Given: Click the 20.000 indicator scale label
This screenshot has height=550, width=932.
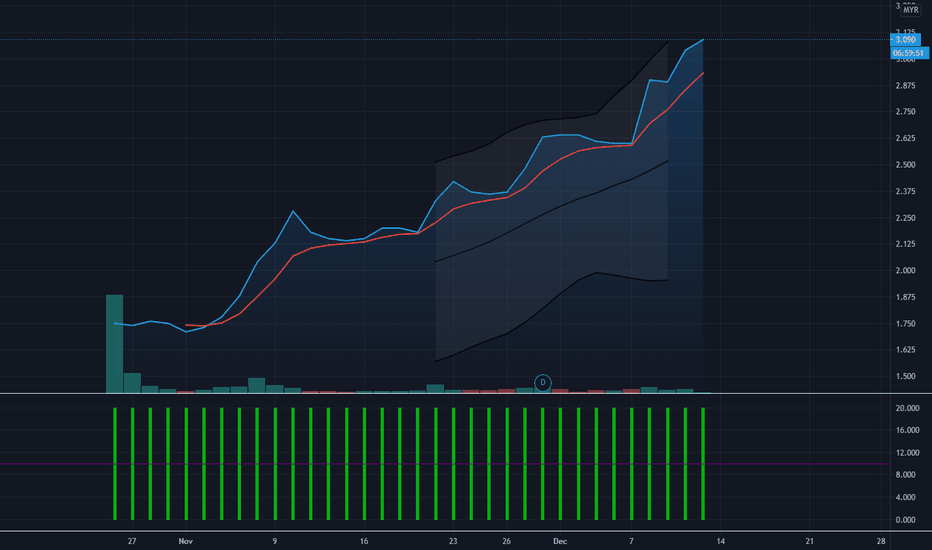Looking at the screenshot, I should pos(907,408).
